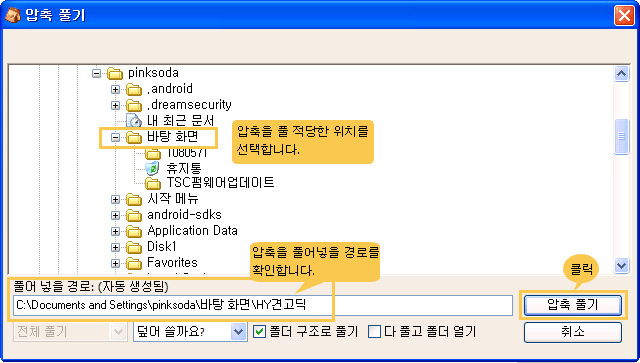Select the 바탕 화면 folder icon
The height and width of the screenshot is (363, 640).
[134, 138]
